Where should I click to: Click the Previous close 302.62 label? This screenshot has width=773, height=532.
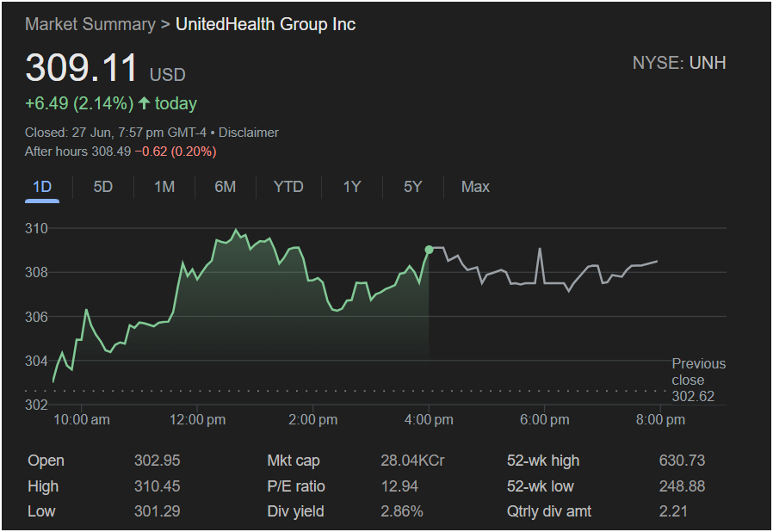(699, 380)
